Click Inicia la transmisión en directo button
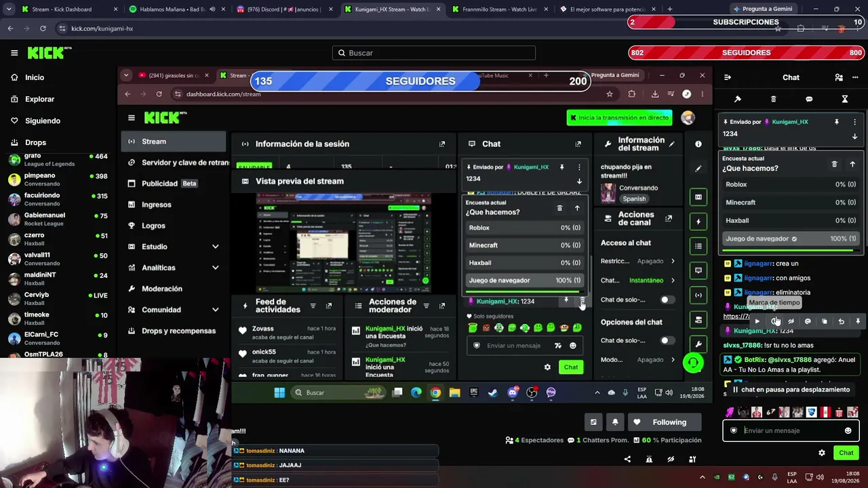Screen dimensions: 868x488 [x=620, y=118]
